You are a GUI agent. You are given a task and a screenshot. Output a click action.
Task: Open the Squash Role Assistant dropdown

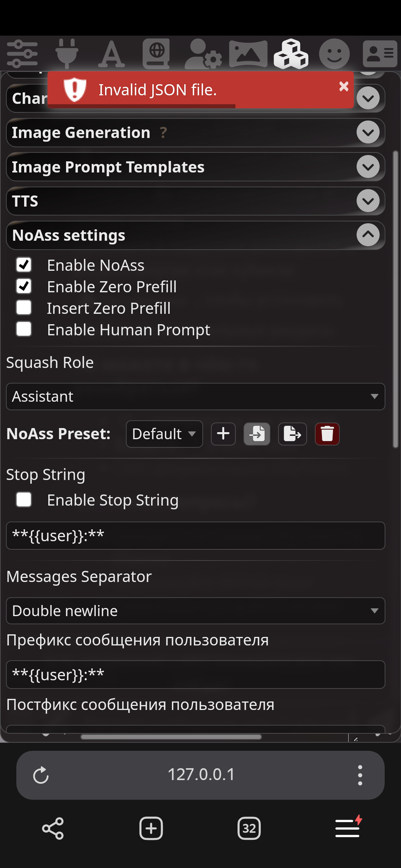[x=196, y=397]
